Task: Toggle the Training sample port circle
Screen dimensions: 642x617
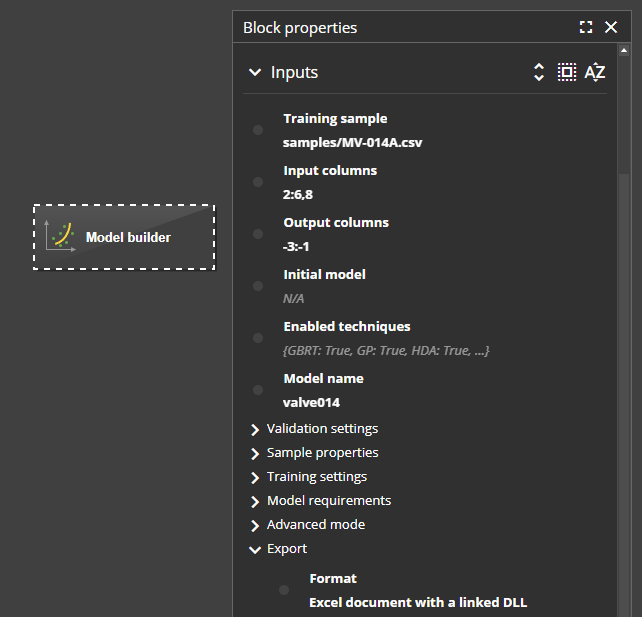Action: point(258,130)
